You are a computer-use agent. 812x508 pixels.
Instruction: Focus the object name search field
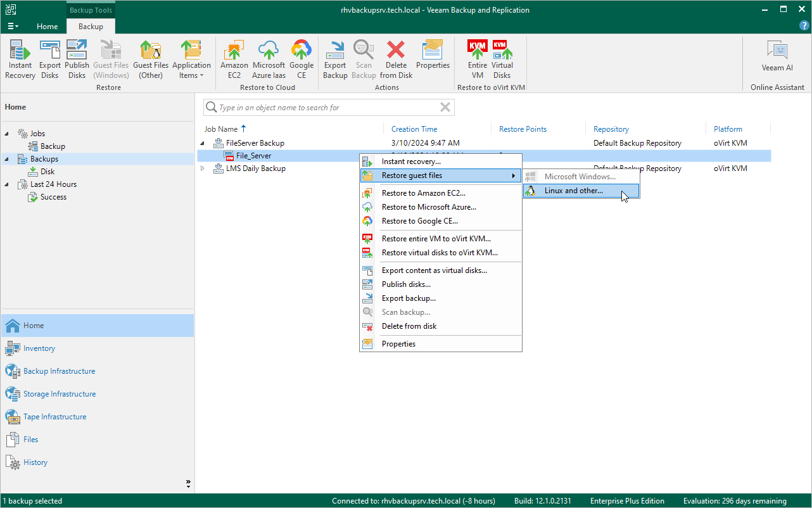328,108
